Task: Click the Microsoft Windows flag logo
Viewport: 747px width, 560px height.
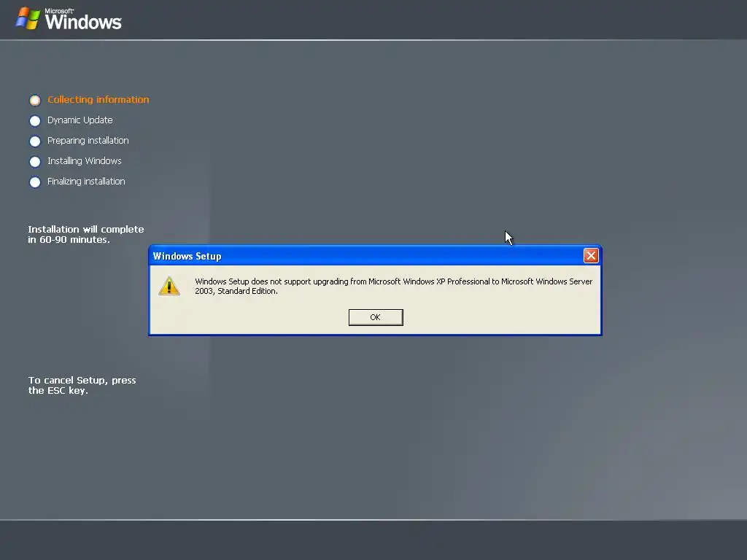Action: click(x=28, y=18)
